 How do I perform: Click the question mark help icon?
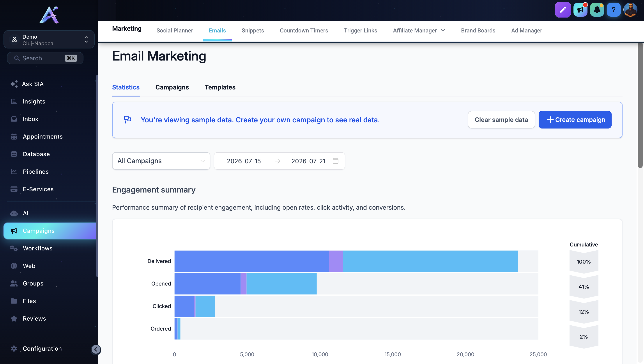pyautogui.click(x=614, y=10)
